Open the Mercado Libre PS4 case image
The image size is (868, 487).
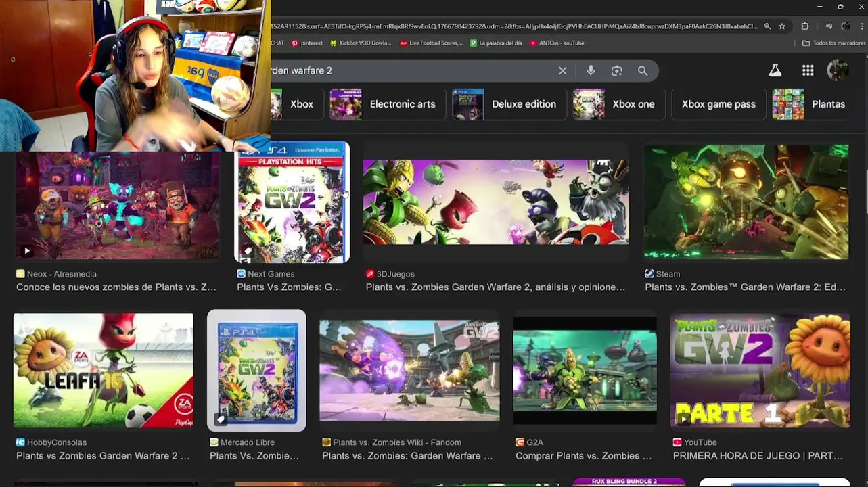tap(256, 370)
